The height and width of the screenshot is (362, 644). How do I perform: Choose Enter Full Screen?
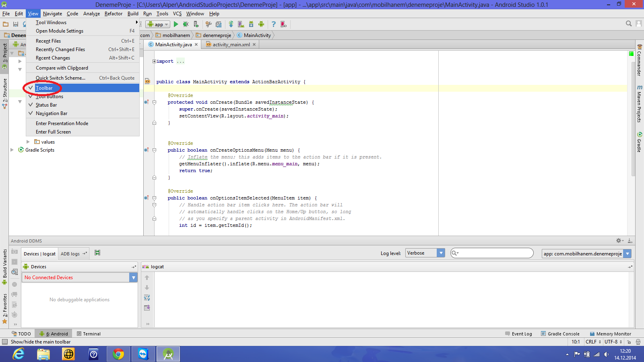(83, 132)
